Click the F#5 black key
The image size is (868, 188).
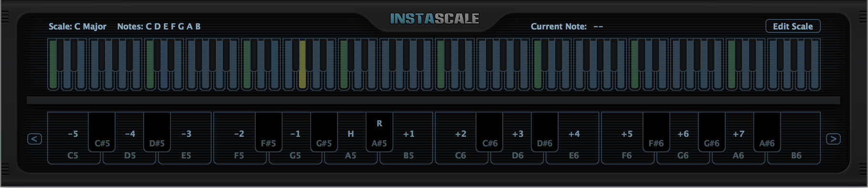(x=269, y=132)
